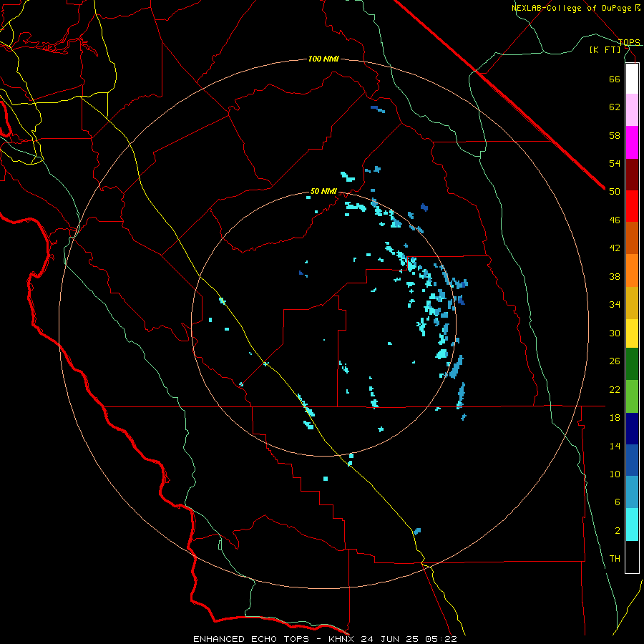
Task: Click the [K FT] units label
Action: coord(605,49)
